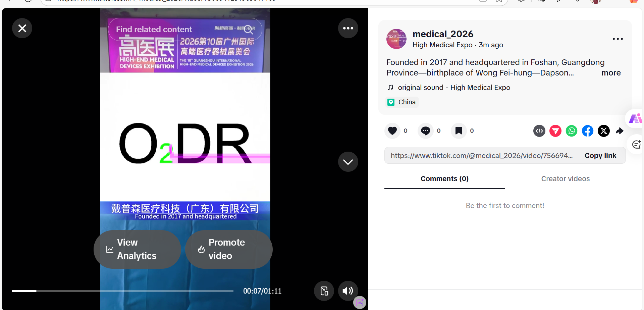Bookmark the video to favorites

[459, 131]
